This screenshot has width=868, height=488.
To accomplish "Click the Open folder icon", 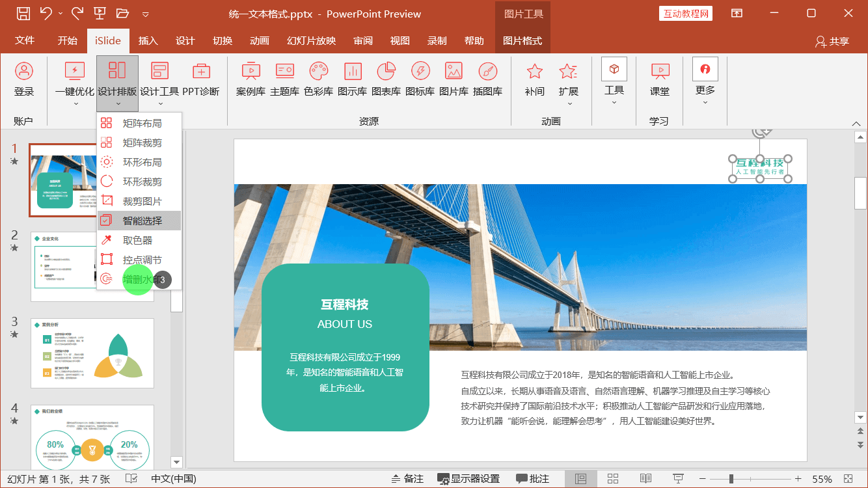I will 122,13.
